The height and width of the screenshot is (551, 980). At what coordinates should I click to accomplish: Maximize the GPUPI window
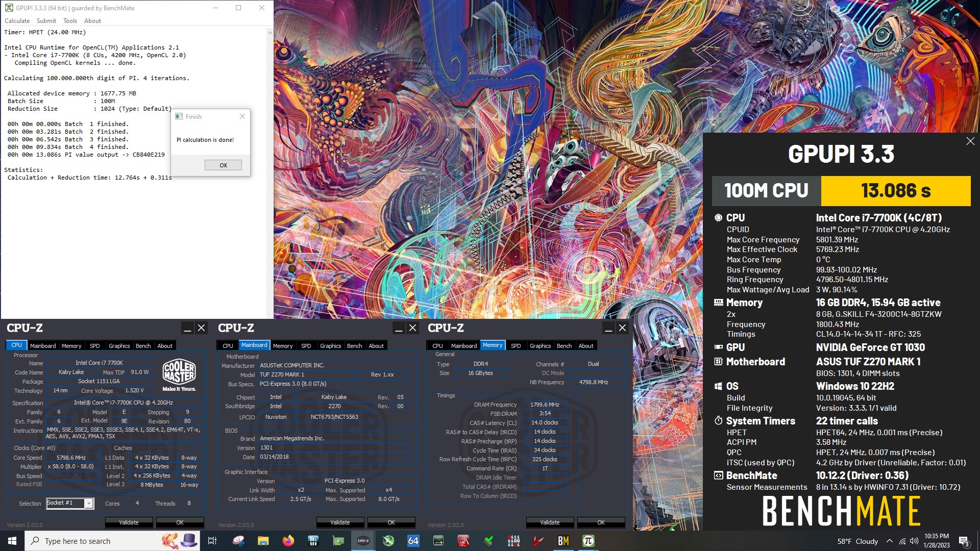pos(238,8)
